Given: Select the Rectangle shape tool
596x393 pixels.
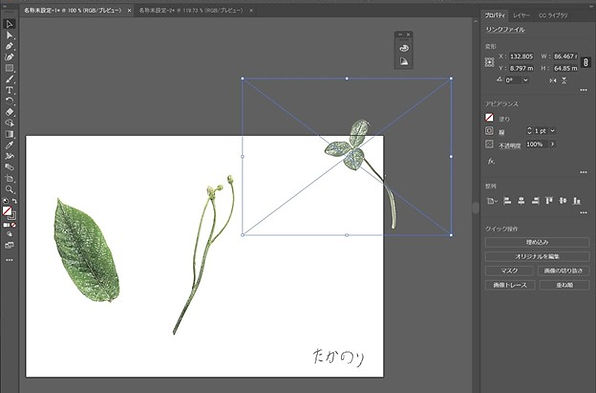Looking at the screenshot, I should [10, 68].
